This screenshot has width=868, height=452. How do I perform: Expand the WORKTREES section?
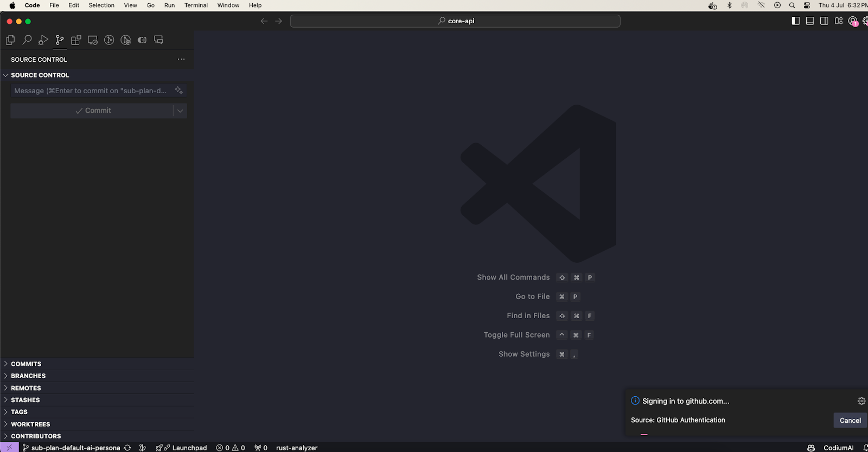click(x=97, y=424)
